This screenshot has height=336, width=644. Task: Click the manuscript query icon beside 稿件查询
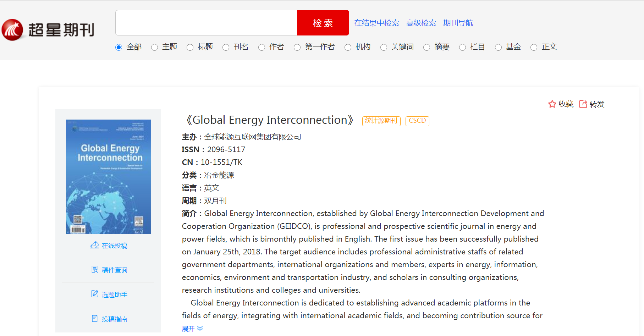pos(95,270)
